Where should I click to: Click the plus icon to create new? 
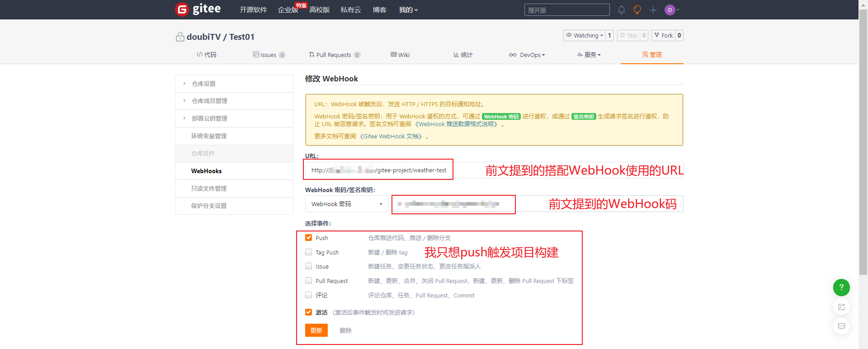coord(653,10)
